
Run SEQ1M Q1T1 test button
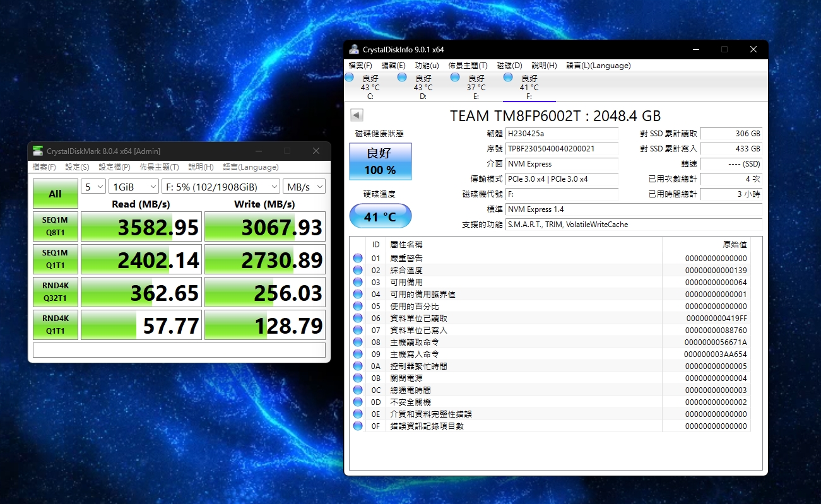coord(56,260)
